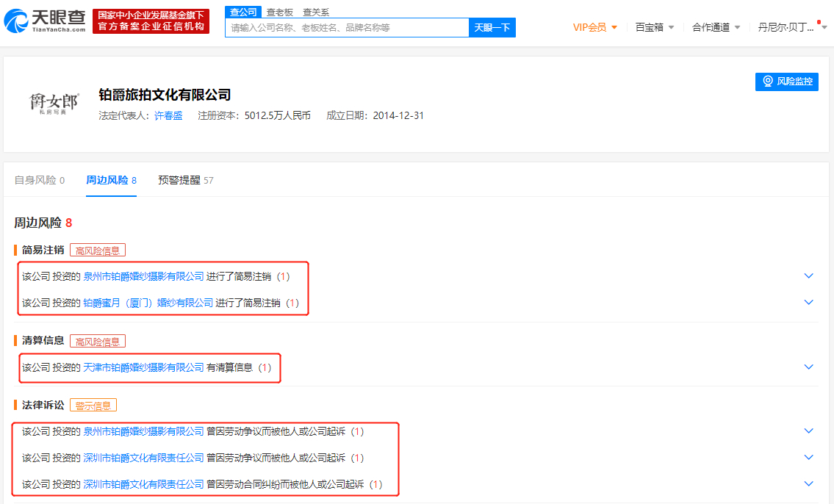This screenshot has height=504, width=834.
Task: Switch to the 预警提醒 57 tab
Action: (186, 180)
